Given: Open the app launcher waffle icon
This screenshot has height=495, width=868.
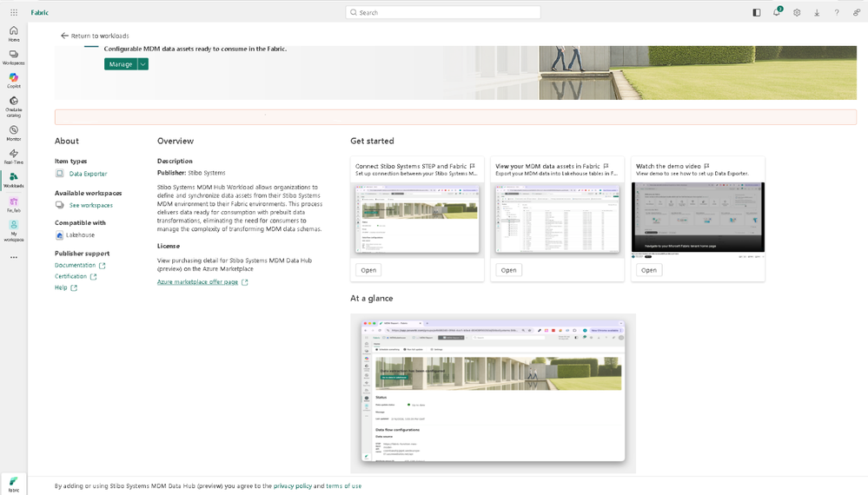Looking at the screenshot, I should pos(14,12).
